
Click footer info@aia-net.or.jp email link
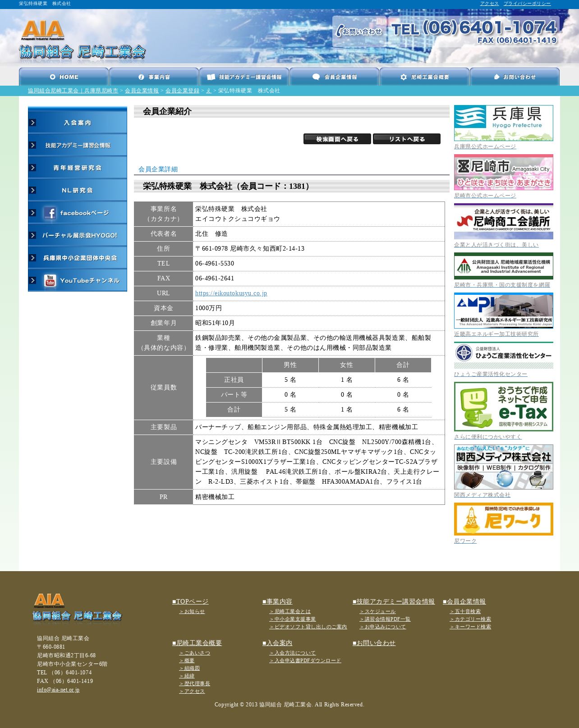(x=58, y=690)
